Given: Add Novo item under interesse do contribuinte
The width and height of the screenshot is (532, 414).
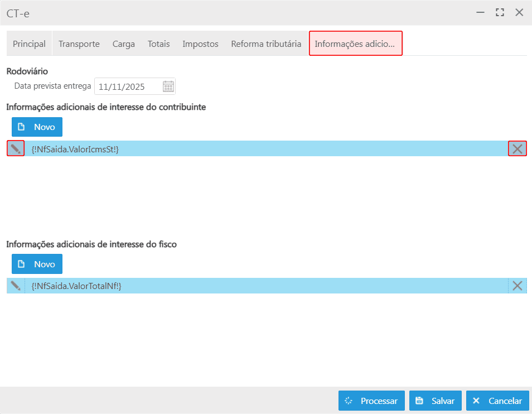Looking at the screenshot, I should click(37, 127).
